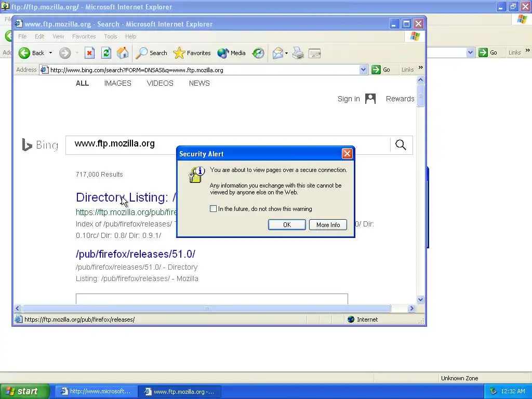Click Bing search box with www.ftp.mozilla.org
The image size is (532, 399).
pyautogui.click(x=228, y=145)
